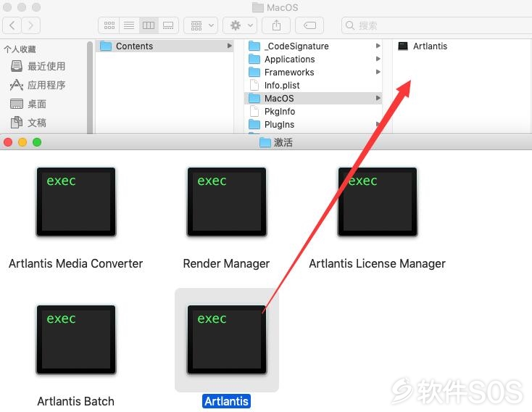Select the Render Manager exec icon
The image size is (532, 412).
tap(227, 202)
